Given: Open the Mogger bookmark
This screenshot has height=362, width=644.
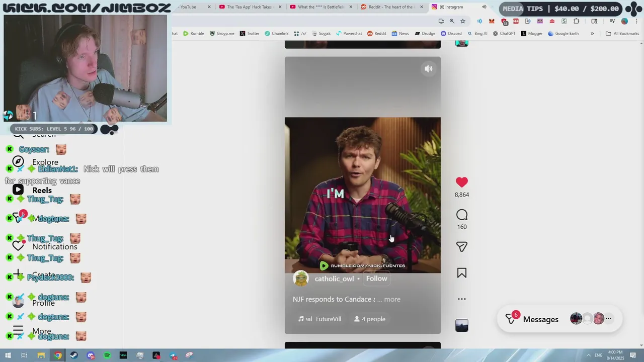Looking at the screenshot, I should coord(532,34).
